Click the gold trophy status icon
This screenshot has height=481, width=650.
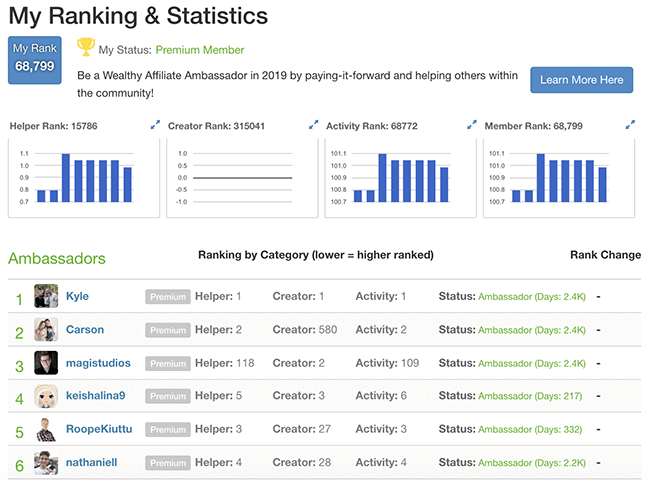coord(86,47)
